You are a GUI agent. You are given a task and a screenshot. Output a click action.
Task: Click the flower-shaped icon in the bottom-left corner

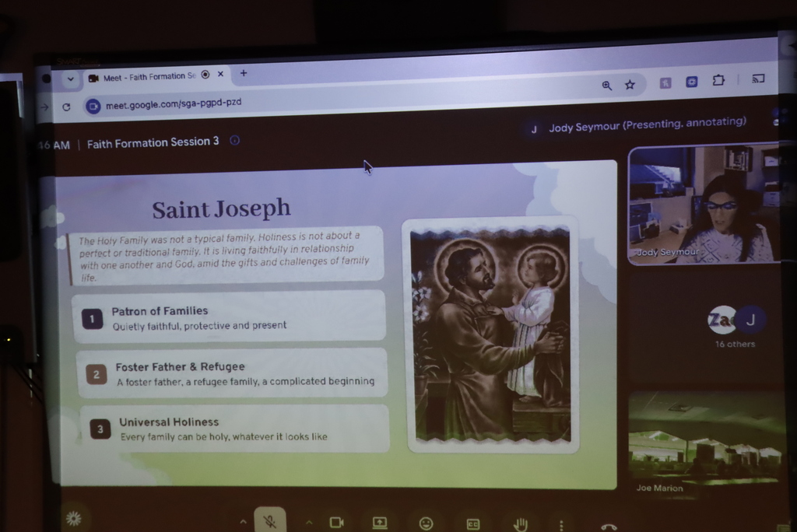74,519
